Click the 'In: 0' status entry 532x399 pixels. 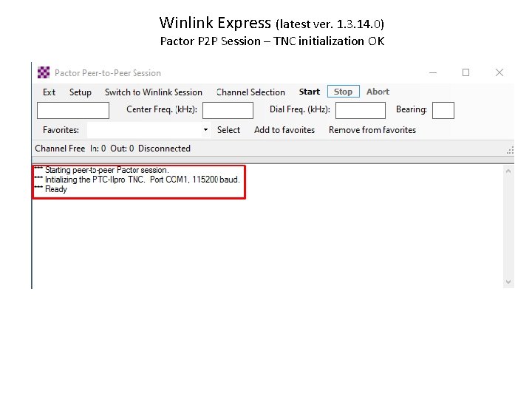click(x=98, y=149)
